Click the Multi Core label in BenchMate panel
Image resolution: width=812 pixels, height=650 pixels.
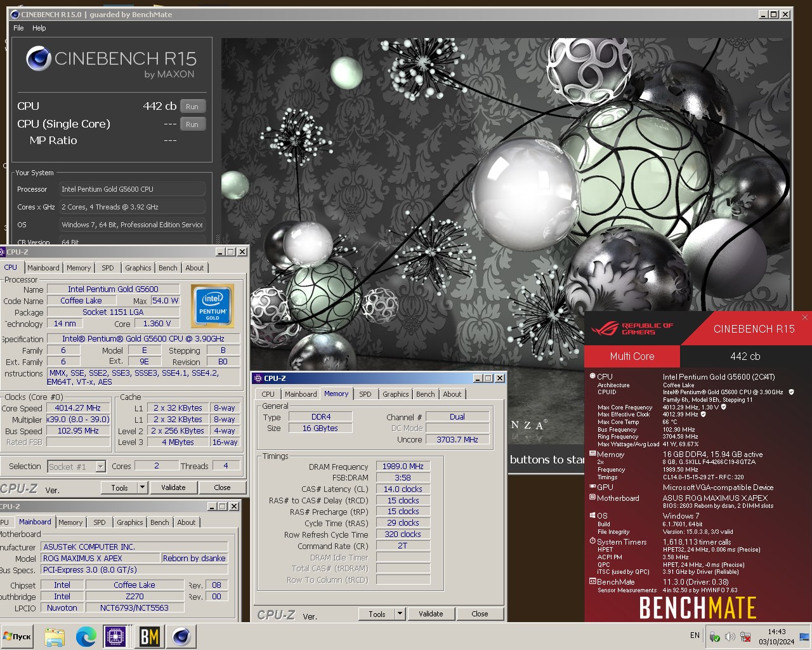tap(632, 356)
